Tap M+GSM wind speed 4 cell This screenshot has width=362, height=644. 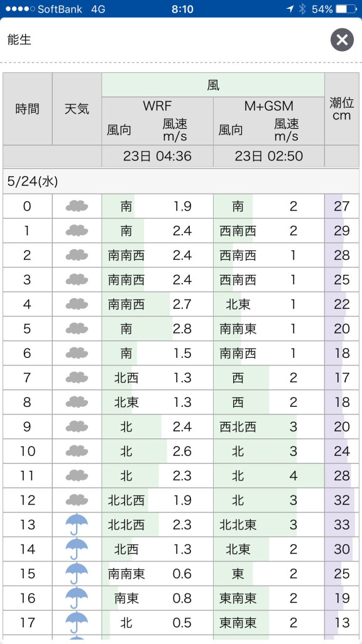tap(293, 475)
